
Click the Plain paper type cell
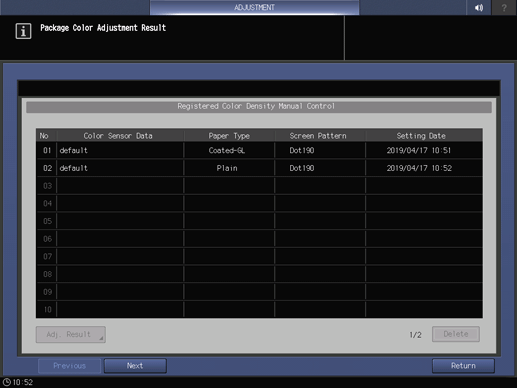click(x=229, y=168)
